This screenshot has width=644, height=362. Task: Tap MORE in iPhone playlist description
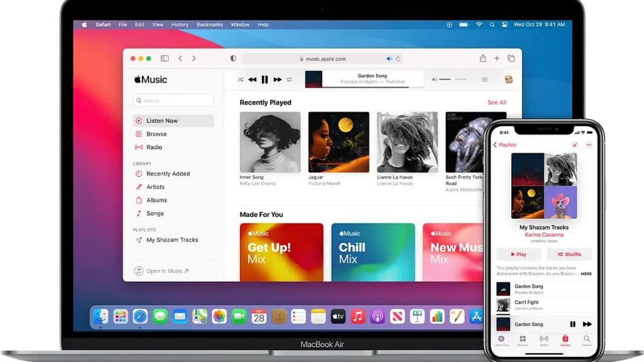[586, 274]
